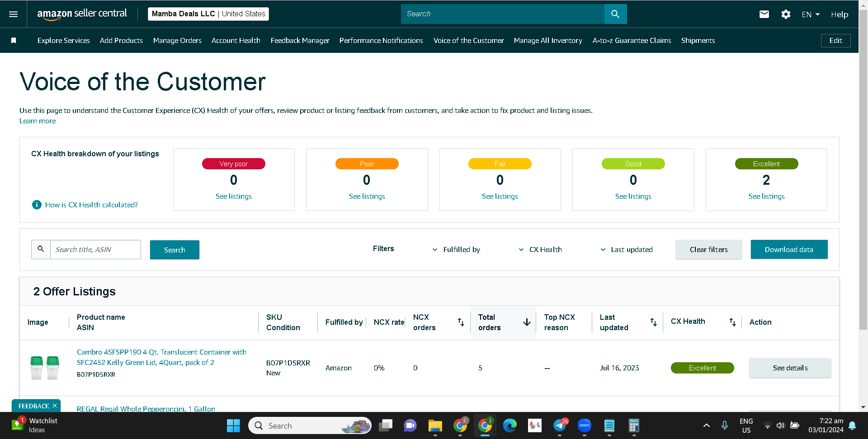868x439 pixels.
Task: Open Zoom from the taskbar
Action: [585, 425]
